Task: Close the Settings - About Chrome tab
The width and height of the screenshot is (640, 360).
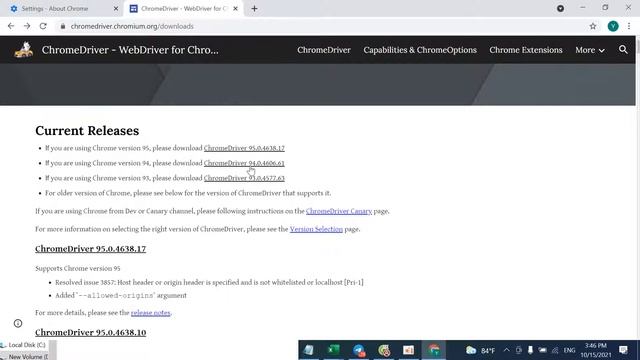Action: click(x=116, y=9)
